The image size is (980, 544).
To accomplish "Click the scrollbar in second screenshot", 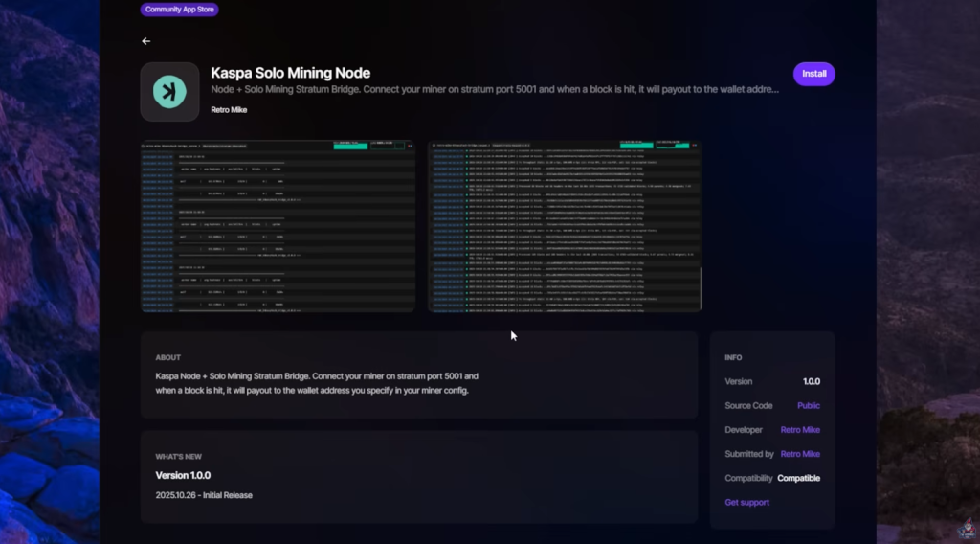I will click(x=701, y=287).
